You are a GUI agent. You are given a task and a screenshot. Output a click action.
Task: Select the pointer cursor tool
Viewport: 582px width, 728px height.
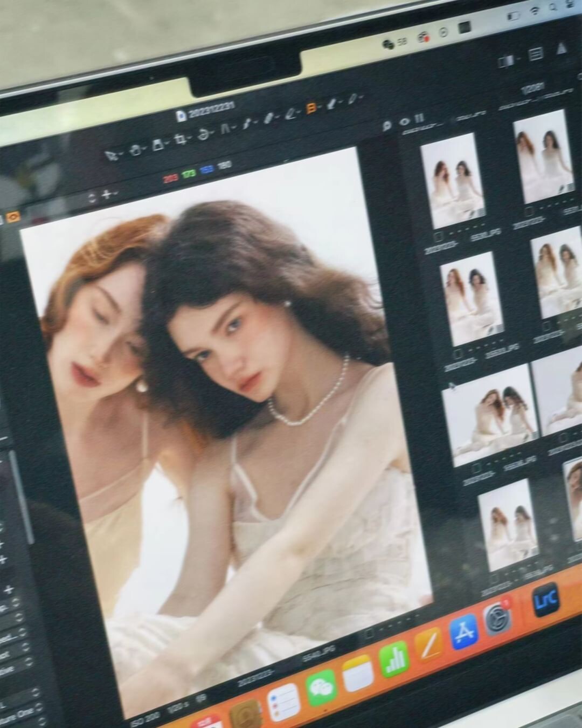point(112,155)
